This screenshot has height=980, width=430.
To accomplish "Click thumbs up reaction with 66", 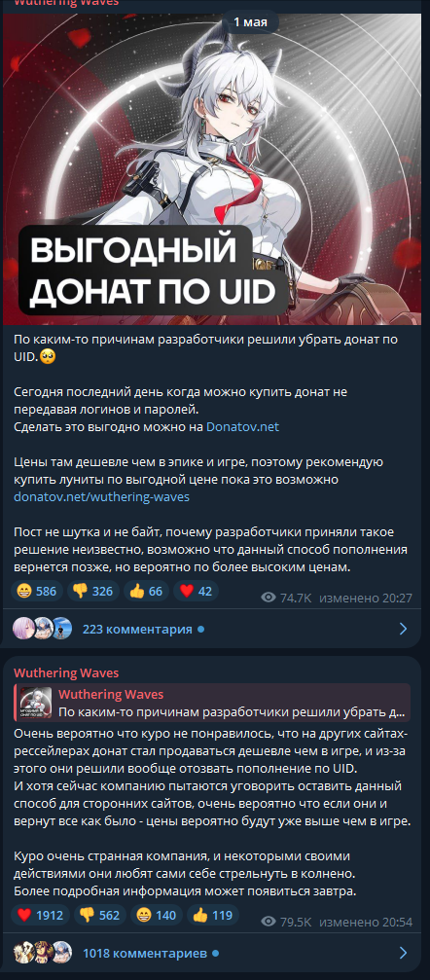I will coord(146,591).
